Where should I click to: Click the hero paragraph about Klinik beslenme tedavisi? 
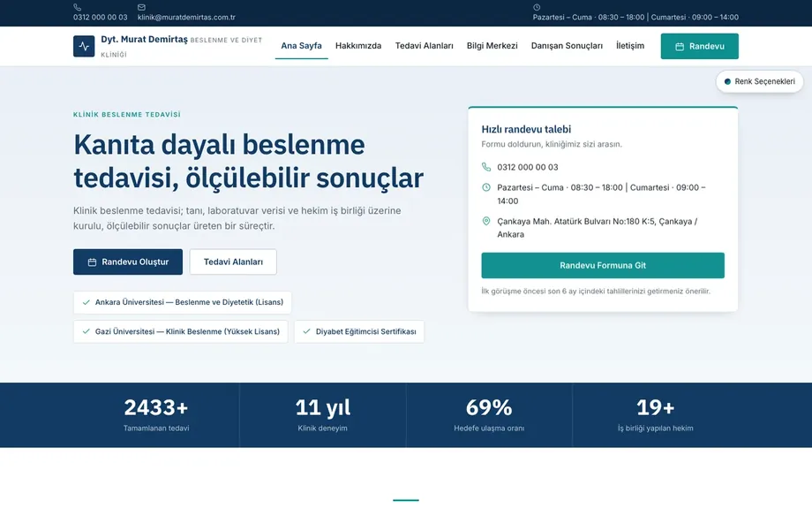click(237, 218)
